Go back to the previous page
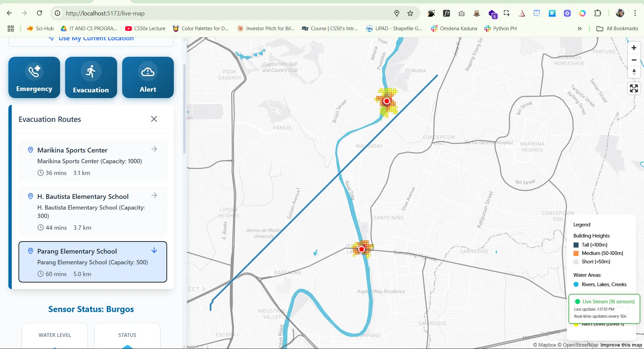 [x=9, y=13]
